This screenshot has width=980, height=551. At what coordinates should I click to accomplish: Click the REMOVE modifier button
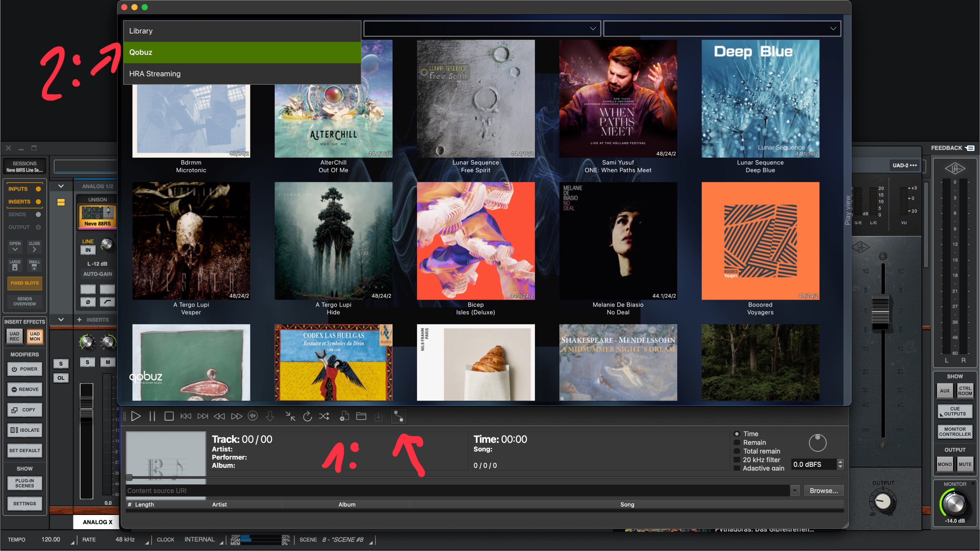point(25,390)
